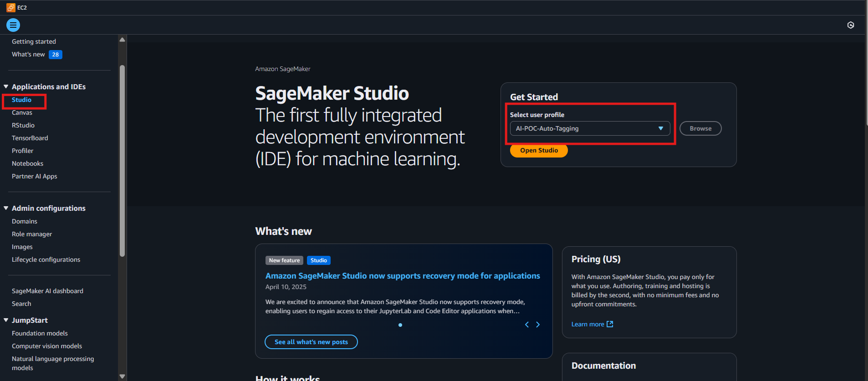Open the hexagon settings icon at top right
Screen dimensions: 868x381
point(851,25)
